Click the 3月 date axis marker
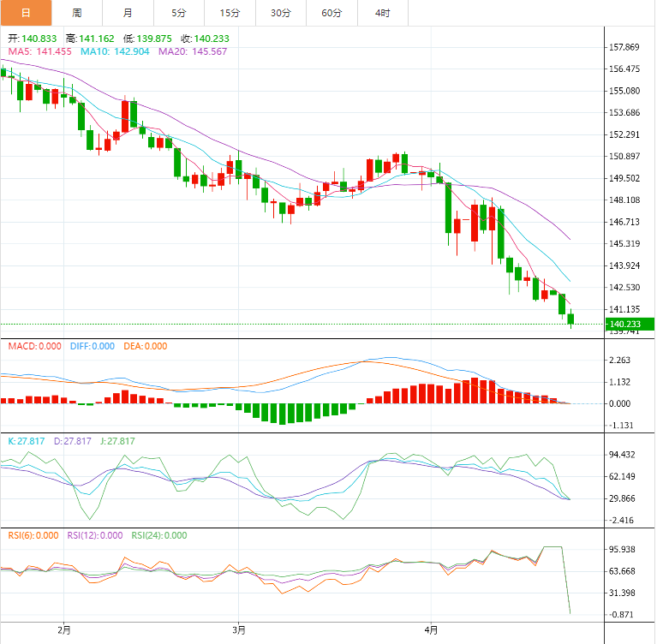Screen dimensions: 657x644 [x=239, y=630]
